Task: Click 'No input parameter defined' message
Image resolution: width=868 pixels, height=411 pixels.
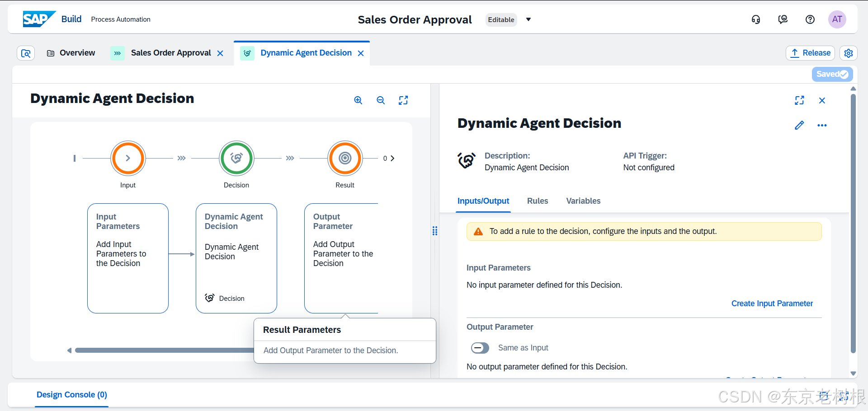Action: (x=544, y=285)
